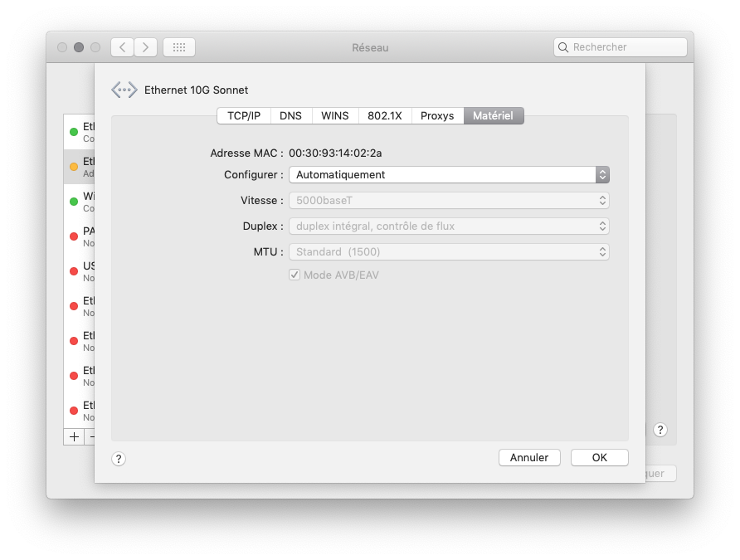Go forward with the right chevron button

[145, 47]
